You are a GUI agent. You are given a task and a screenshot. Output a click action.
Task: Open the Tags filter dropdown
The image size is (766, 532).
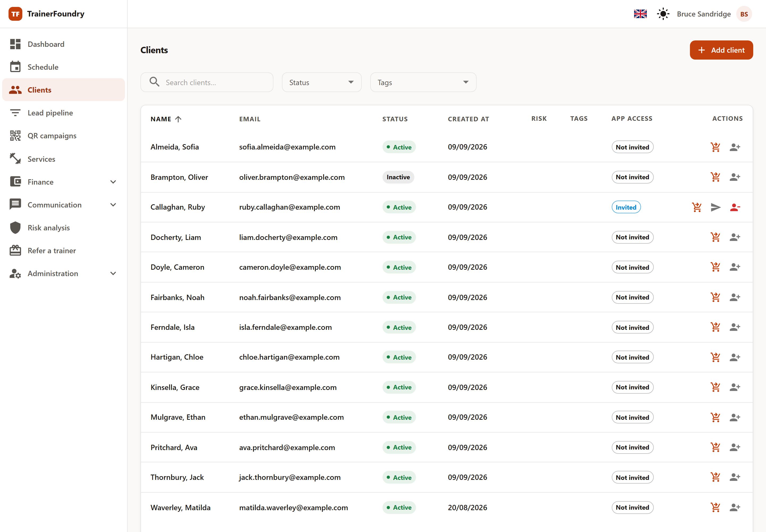point(423,82)
